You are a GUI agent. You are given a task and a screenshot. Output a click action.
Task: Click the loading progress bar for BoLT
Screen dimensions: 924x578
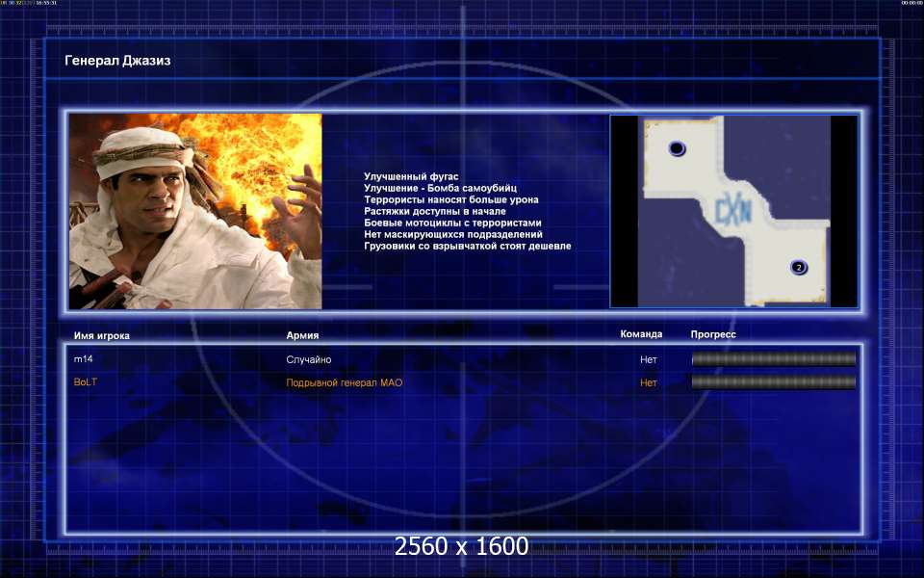tap(773, 382)
